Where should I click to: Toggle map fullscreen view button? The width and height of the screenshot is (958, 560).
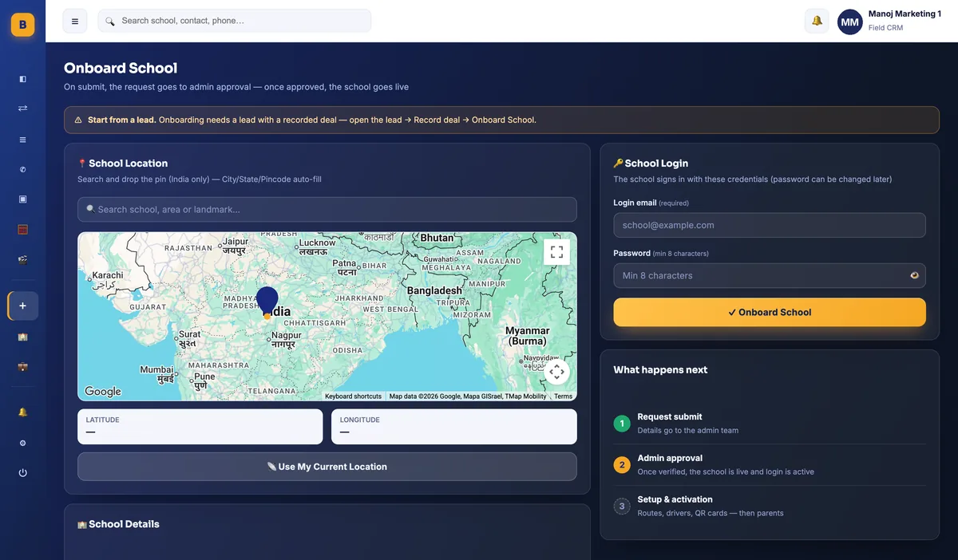coord(556,252)
